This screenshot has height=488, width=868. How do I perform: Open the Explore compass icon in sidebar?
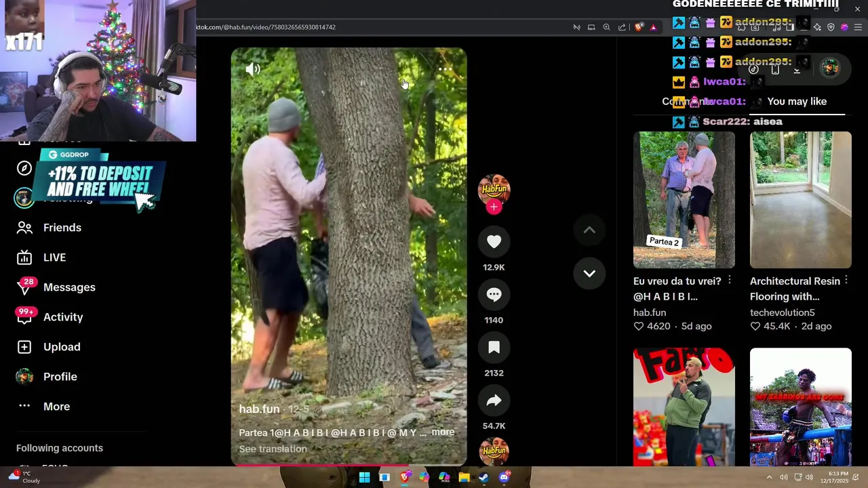[x=24, y=168]
